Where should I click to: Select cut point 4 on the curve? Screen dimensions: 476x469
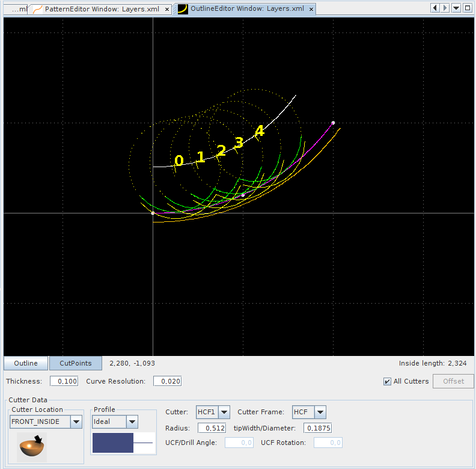point(259,131)
